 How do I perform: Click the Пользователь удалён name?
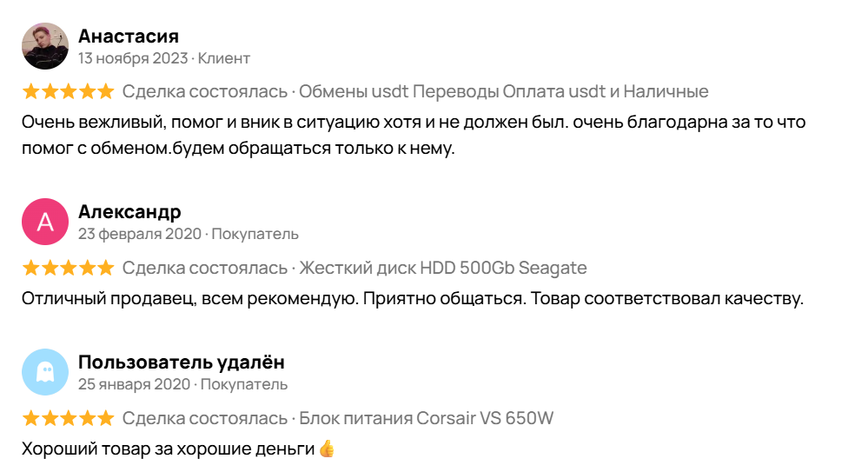pyautogui.click(x=181, y=362)
